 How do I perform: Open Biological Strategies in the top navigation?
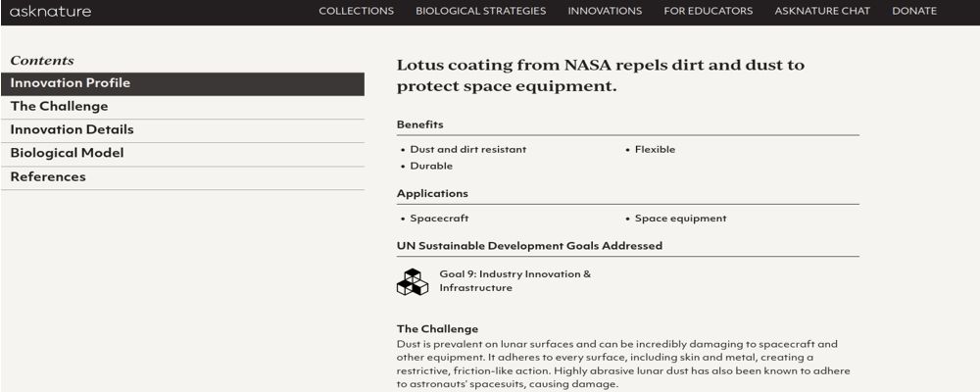point(480,12)
